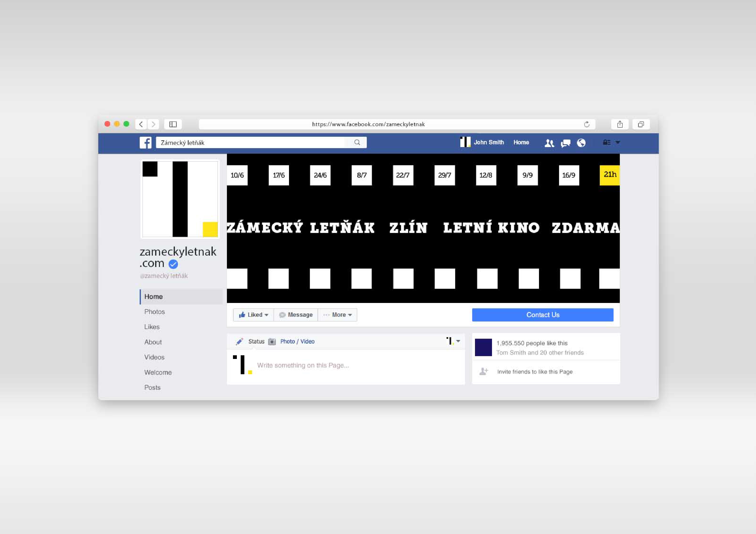This screenshot has height=534, width=756.
Task: Click the Write something on this Page field
Action: pos(303,365)
